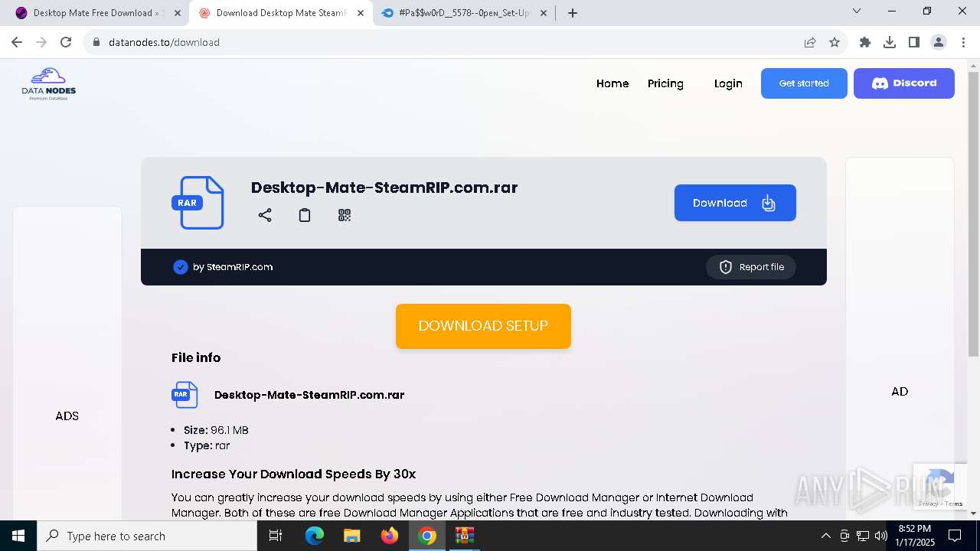Click the Report file button
The height and width of the screenshot is (551, 980).
coord(751,267)
